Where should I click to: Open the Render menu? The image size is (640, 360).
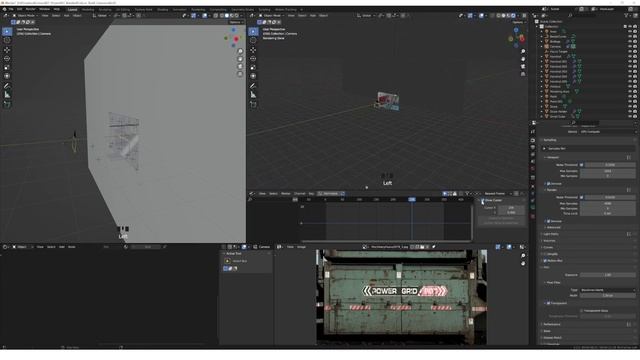coord(31,9)
